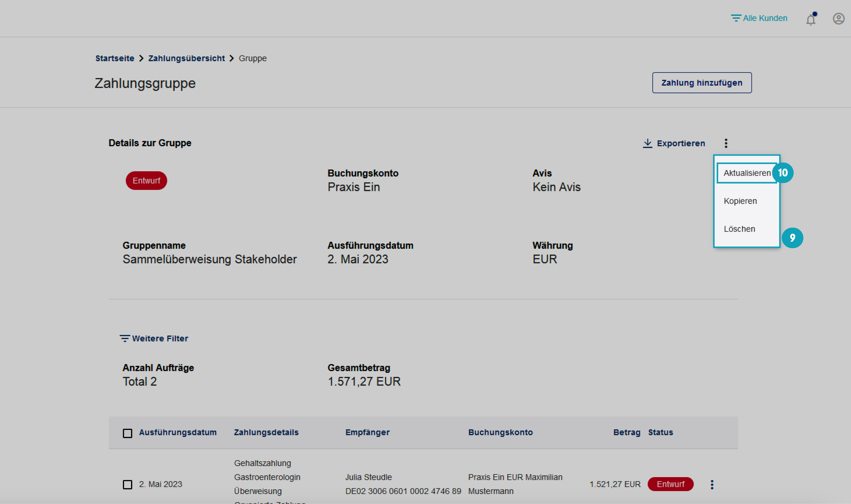Click the Zahlung hinzufügen button

point(702,83)
